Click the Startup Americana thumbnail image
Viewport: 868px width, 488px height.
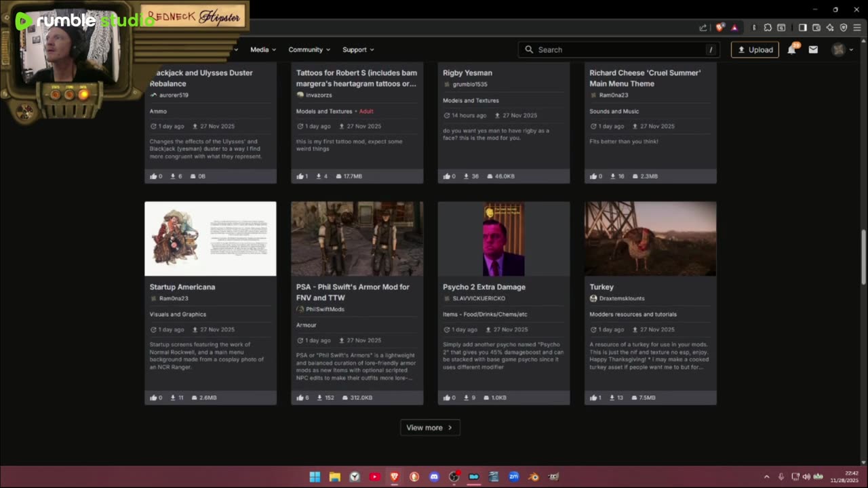coord(210,239)
